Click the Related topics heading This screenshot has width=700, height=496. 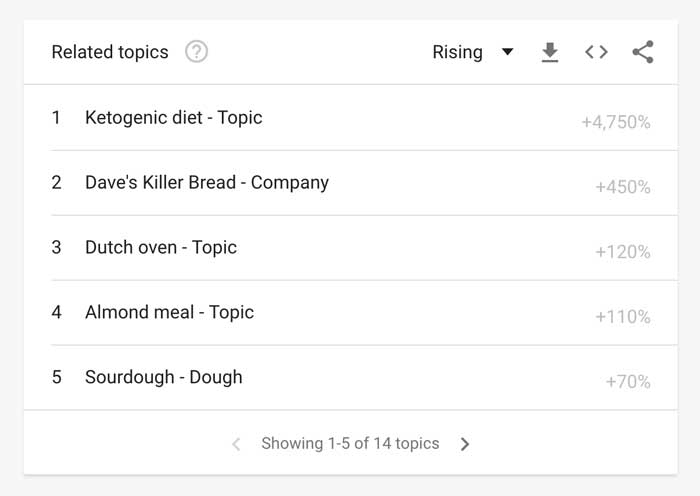[x=110, y=52]
